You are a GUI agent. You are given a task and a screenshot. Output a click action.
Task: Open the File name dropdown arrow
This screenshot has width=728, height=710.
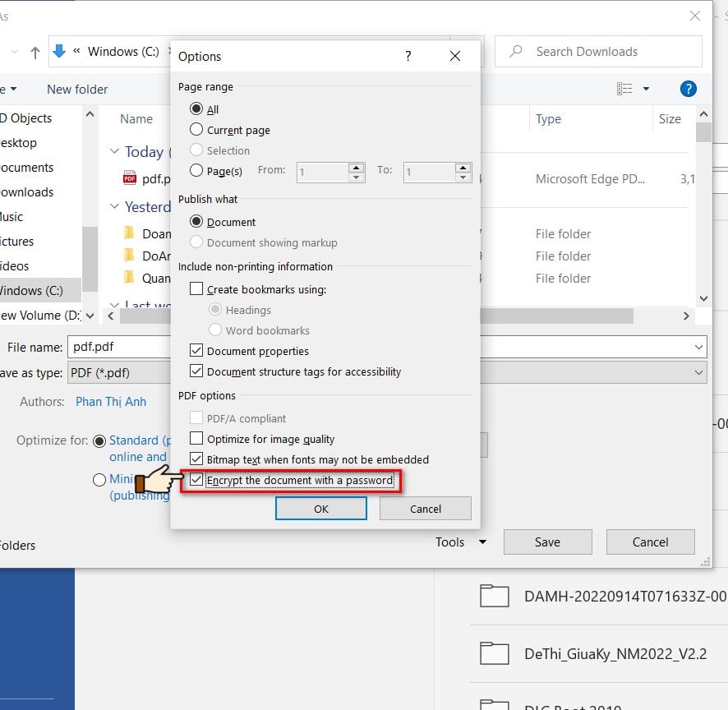pos(698,347)
